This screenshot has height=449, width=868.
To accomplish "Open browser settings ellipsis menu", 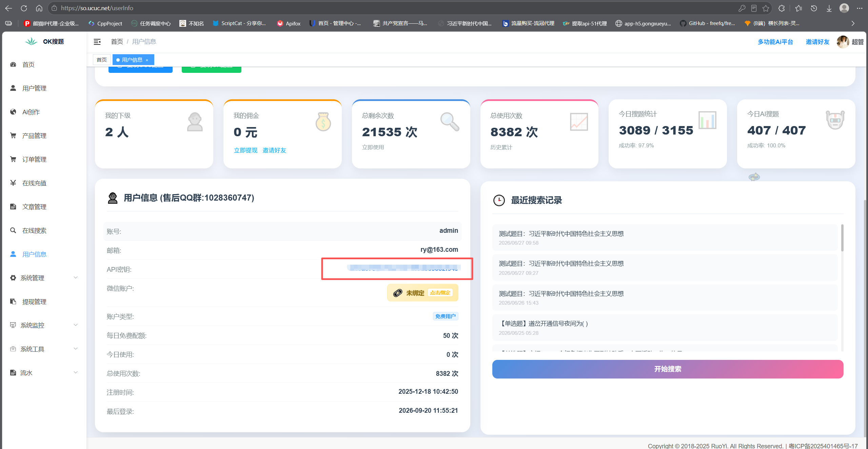I will click(x=860, y=8).
